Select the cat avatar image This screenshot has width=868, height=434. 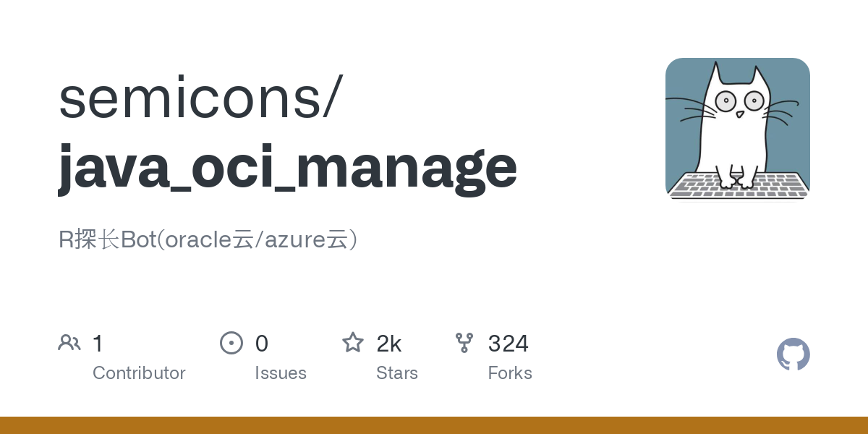[x=737, y=129]
